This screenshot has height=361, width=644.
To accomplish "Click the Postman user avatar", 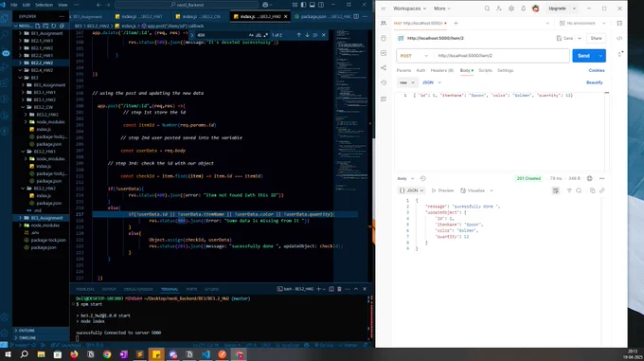I will click(x=536, y=9).
